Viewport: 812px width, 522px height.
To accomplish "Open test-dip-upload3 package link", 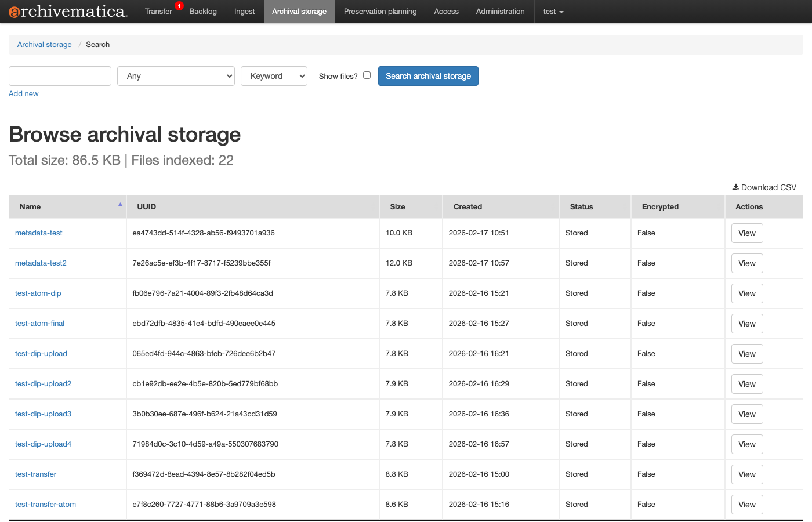I will point(43,414).
